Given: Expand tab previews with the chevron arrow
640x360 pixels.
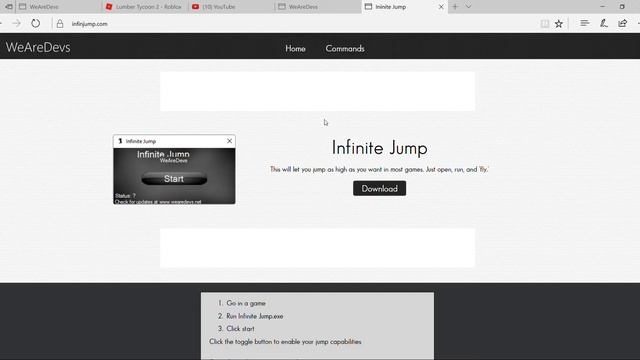Looking at the screenshot, I should pos(468,7).
